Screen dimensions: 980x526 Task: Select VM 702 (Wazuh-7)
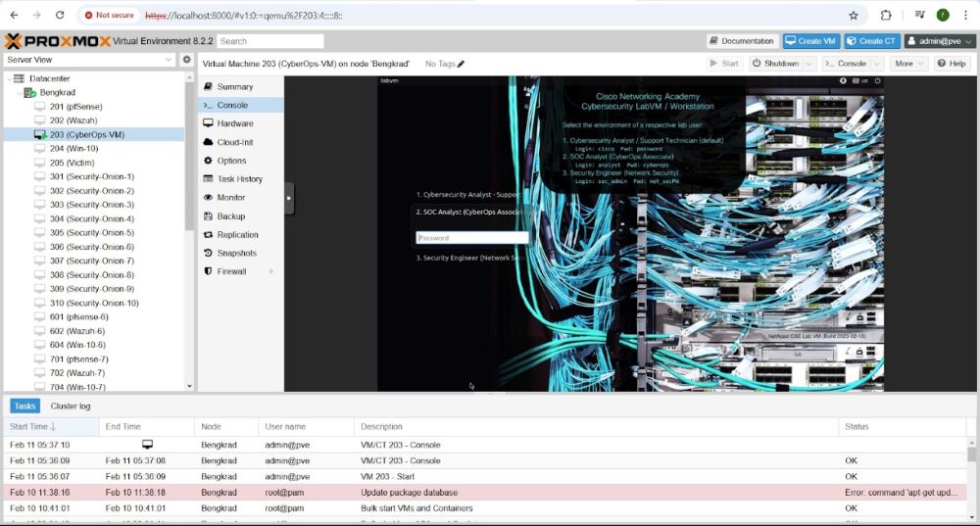(77, 373)
